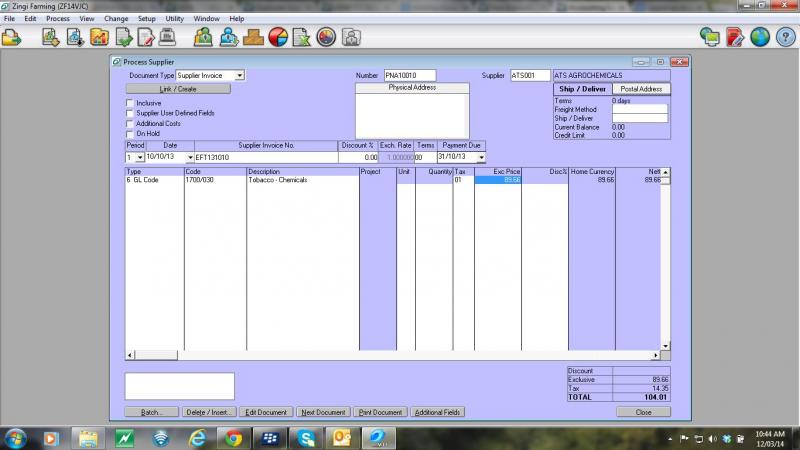Screen dimensions: 800x450
Task: Open the Payment Due date dropdown
Action: [x=481, y=157]
